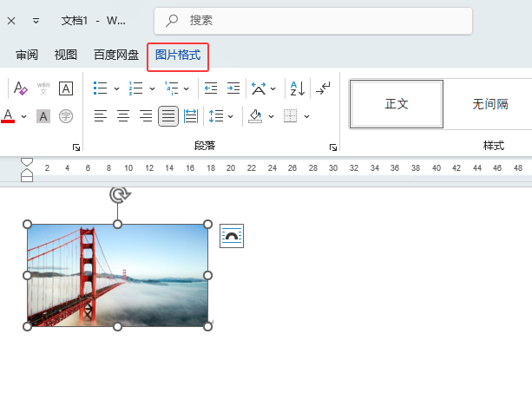Click the right-middle picture sizing handle
Viewport: 532px width, 419px height.
[x=207, y=275]
